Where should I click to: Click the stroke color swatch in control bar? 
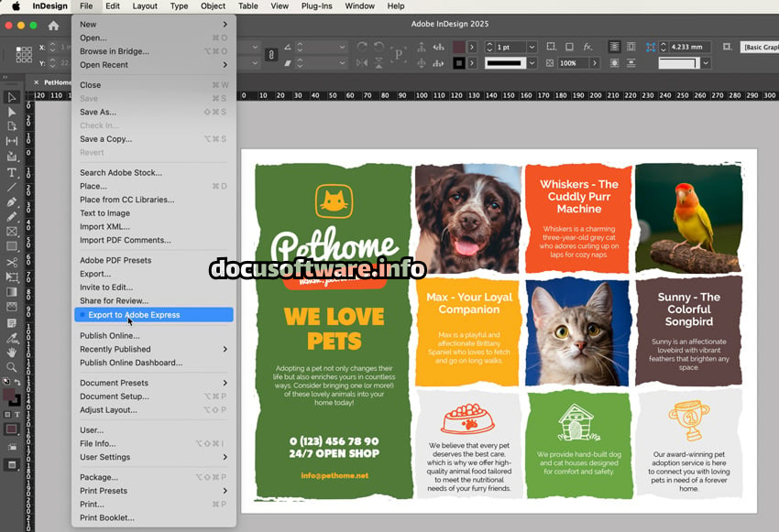[458, 63]
